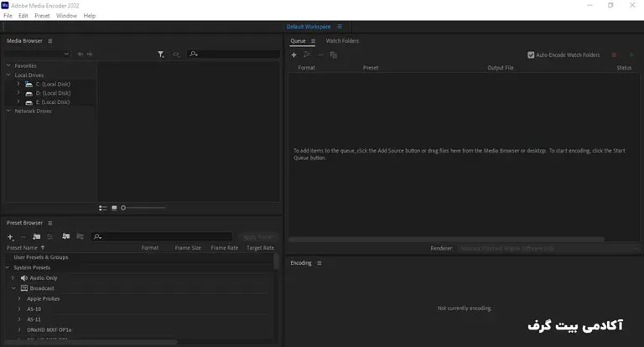Click the Preset Settings sliders icon

coord(50,236)
